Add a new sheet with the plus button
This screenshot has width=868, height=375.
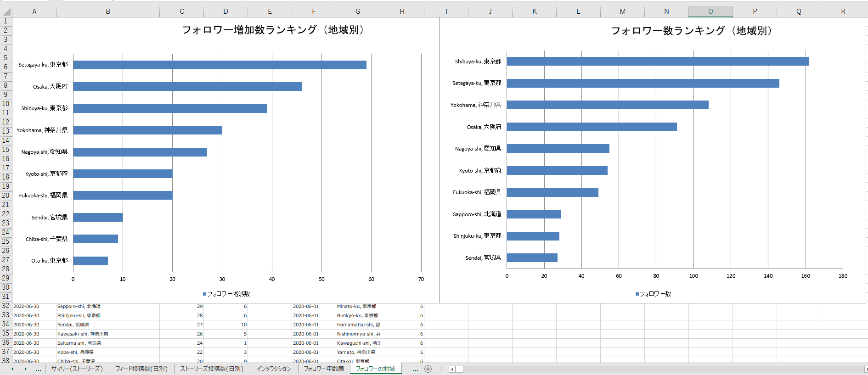(428, 369)
